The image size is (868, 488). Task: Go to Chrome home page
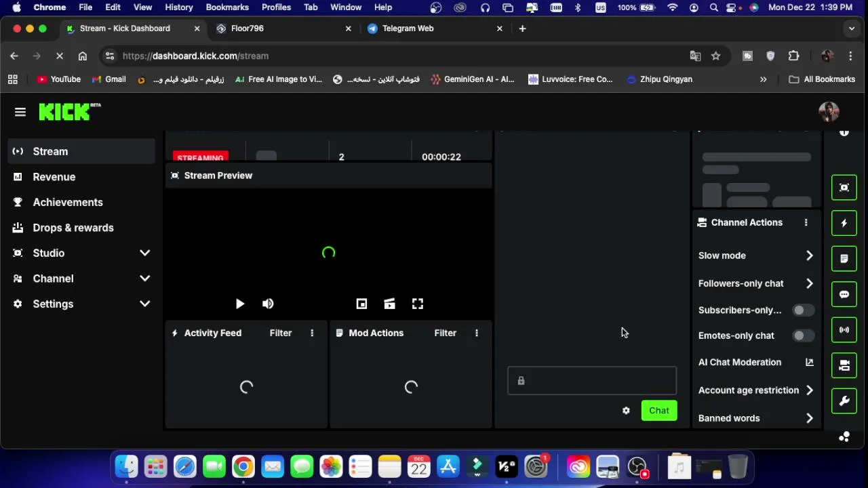pyautogui.click(x=83, y=56)
